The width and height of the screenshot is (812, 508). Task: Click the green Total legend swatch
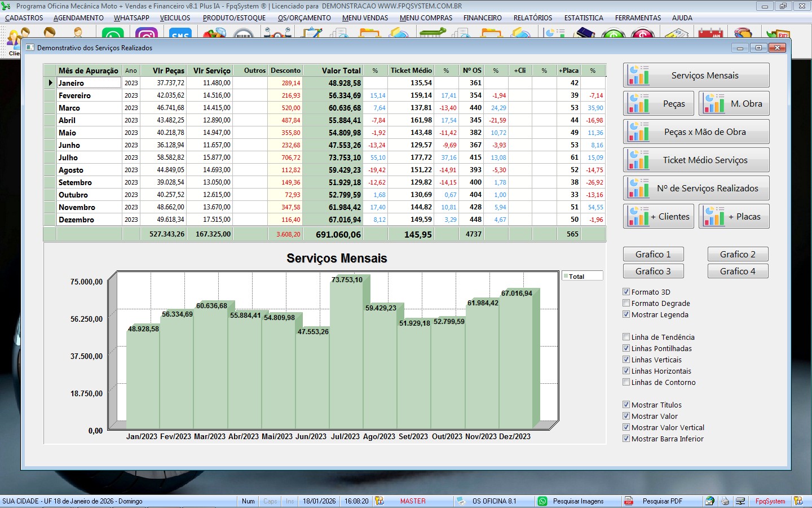566,277
